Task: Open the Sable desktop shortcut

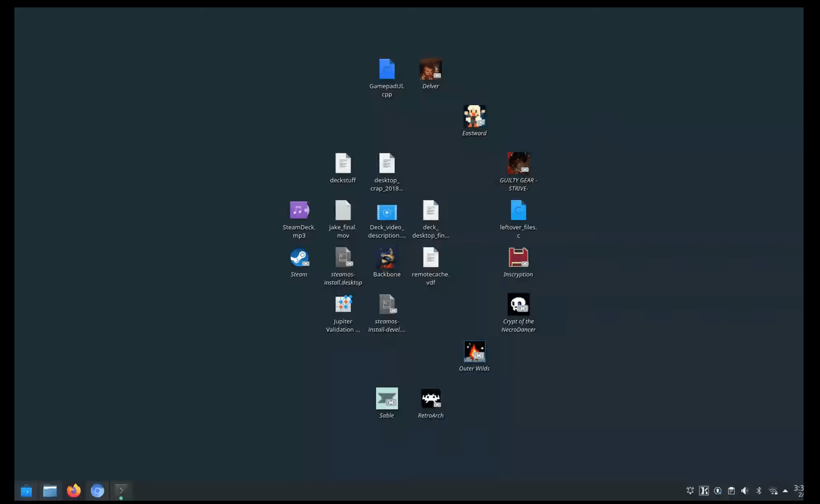Action: click(387, 398)
